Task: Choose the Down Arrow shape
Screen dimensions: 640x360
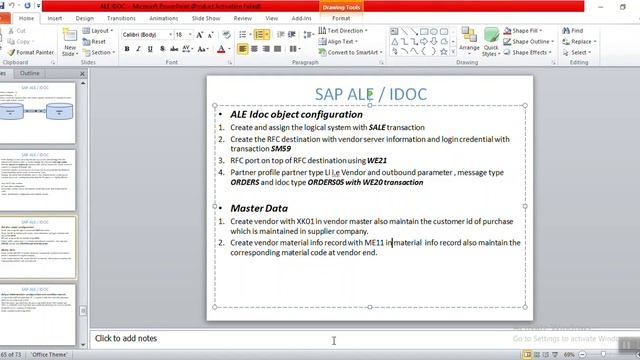Action: coord(434,41)
